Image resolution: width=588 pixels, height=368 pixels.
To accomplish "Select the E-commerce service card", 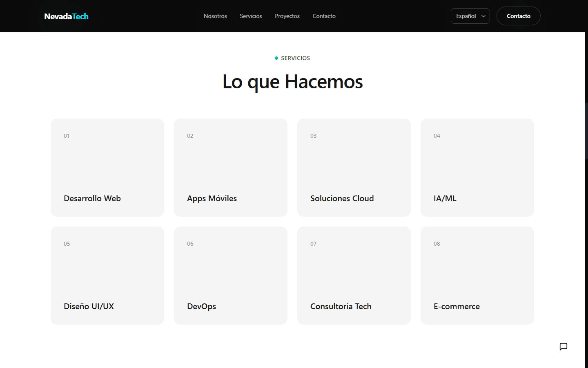I will [x=477, y=276].
